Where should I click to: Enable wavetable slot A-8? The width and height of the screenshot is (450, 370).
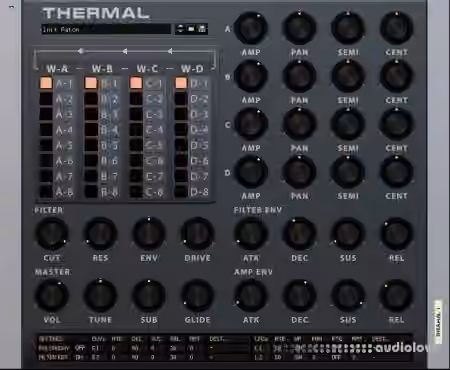46,192
